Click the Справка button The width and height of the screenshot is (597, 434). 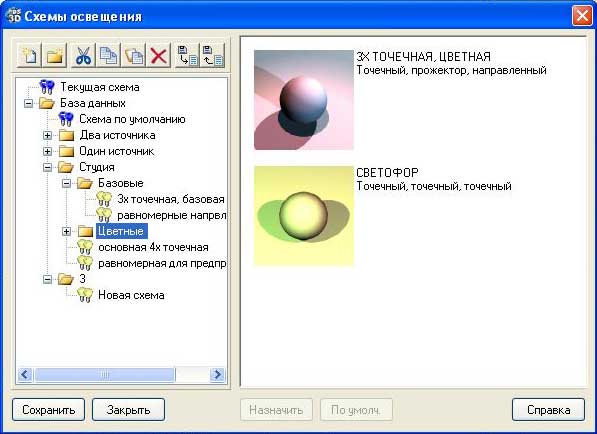pos(548,410)
